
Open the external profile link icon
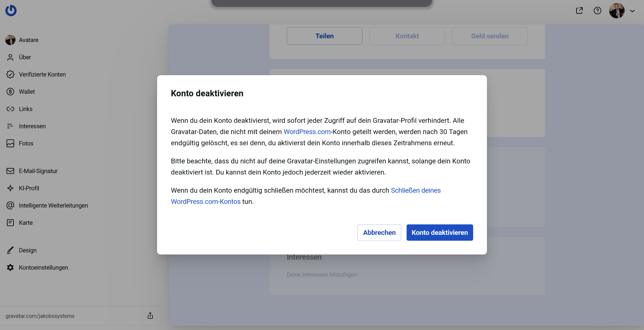pyautogui.click(x=579, y=11)
